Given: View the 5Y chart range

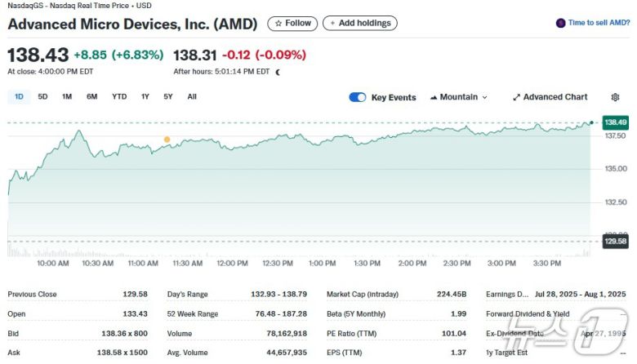Looking at the screenshot, I should coord(167,97).
